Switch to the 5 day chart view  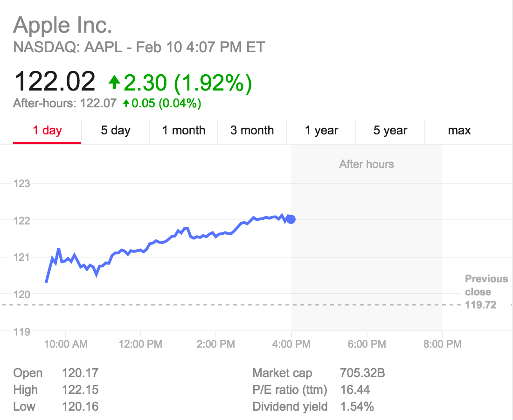click(115, 131)
